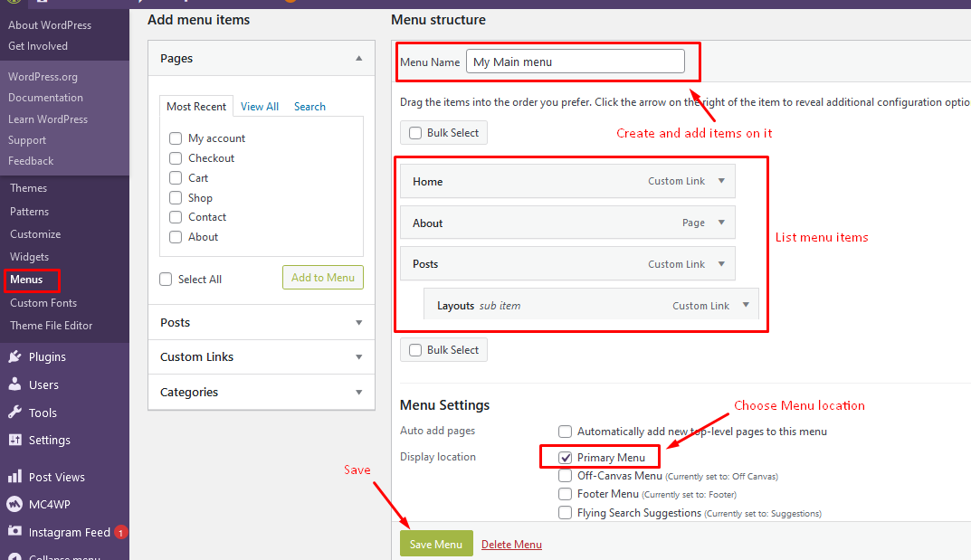
Task: Open Custom Fonts in the sidebar
Action: point(43,302)
